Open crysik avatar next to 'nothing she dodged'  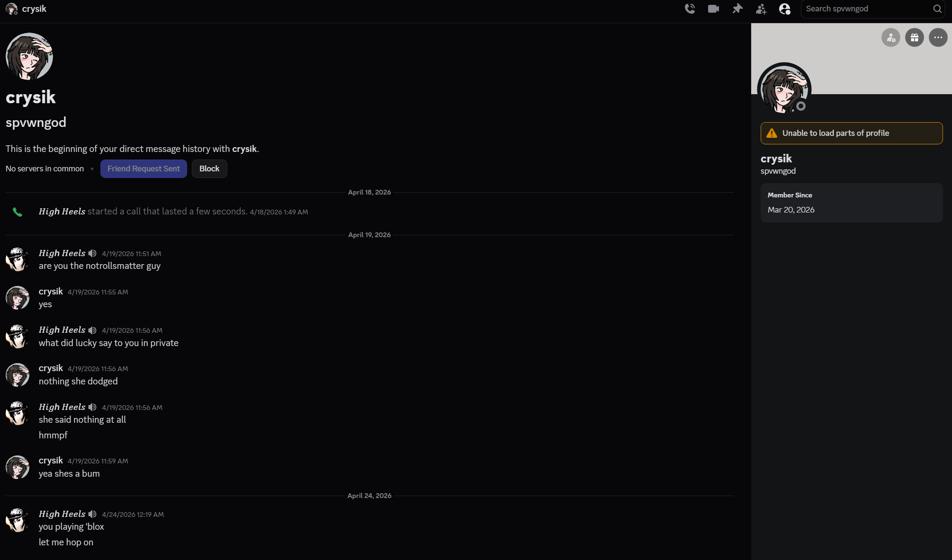[x=18, y=374]
